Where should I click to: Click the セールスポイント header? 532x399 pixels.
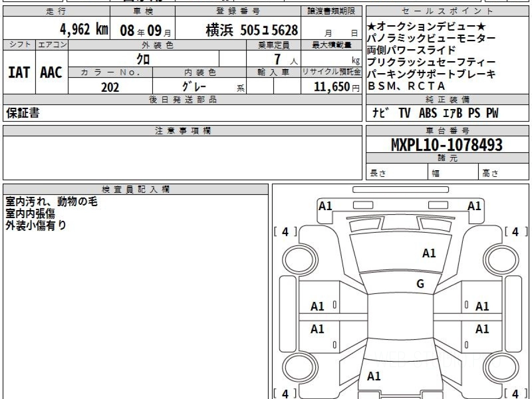(447, 12)
